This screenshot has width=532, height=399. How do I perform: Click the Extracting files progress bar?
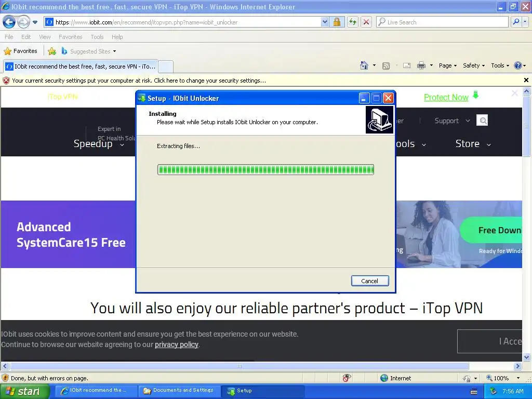tap(265, 170)
